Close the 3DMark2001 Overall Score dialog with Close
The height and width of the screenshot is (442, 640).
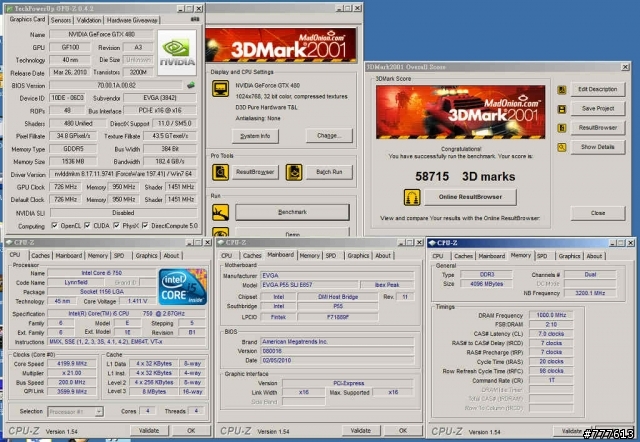(x=598, y=213)
